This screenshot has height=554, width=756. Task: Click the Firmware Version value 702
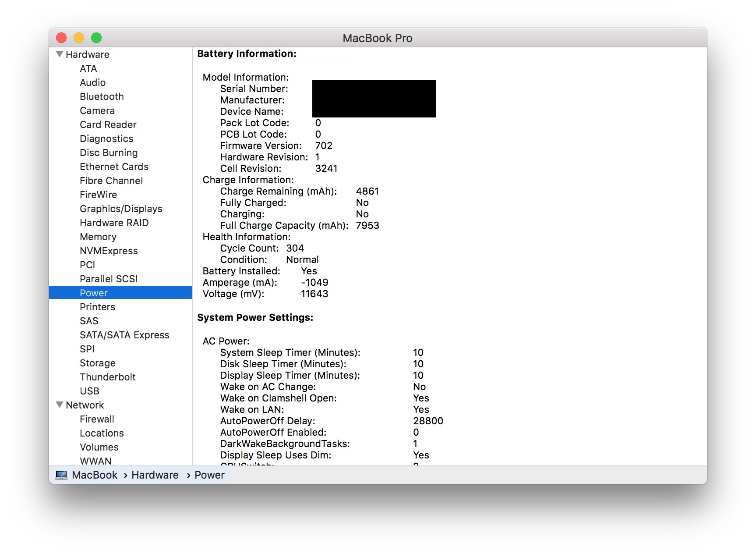click(324, 146)
